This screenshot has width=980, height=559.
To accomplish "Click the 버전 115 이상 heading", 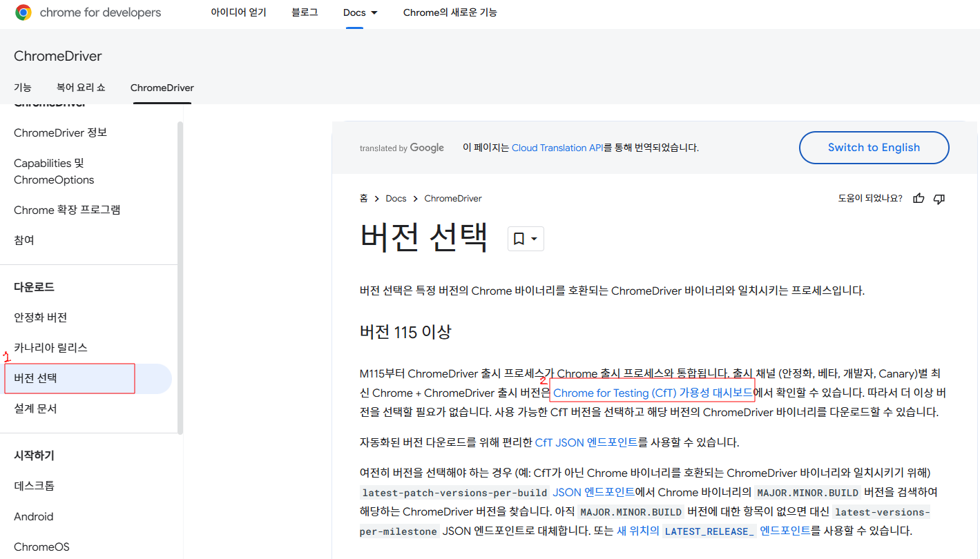I will click(405, 332).
